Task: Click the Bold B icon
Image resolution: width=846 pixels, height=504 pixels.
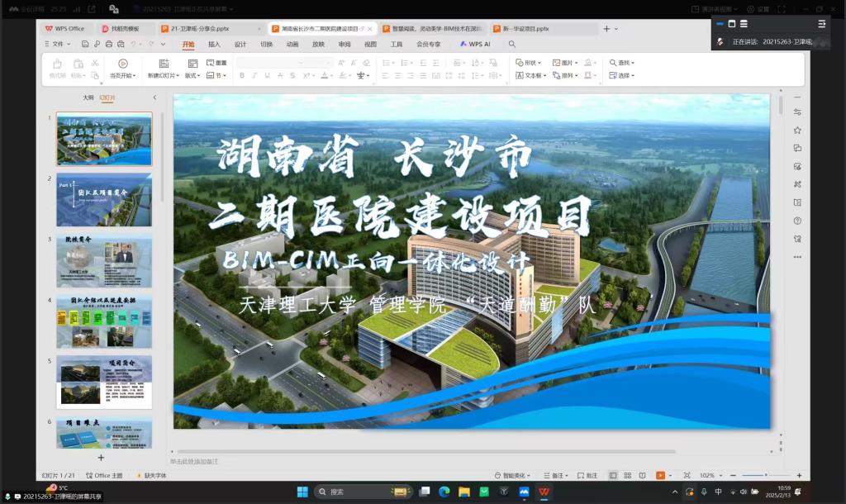Action: 242,75
